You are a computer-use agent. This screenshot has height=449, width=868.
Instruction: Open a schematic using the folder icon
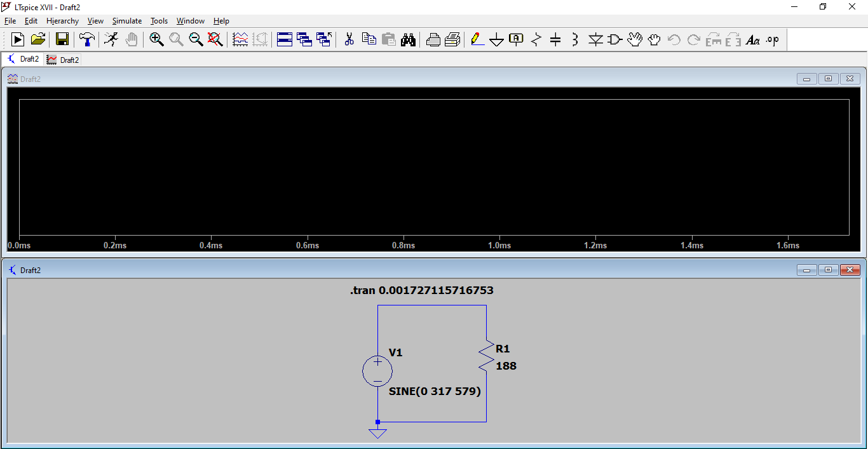tap(37, 39)
